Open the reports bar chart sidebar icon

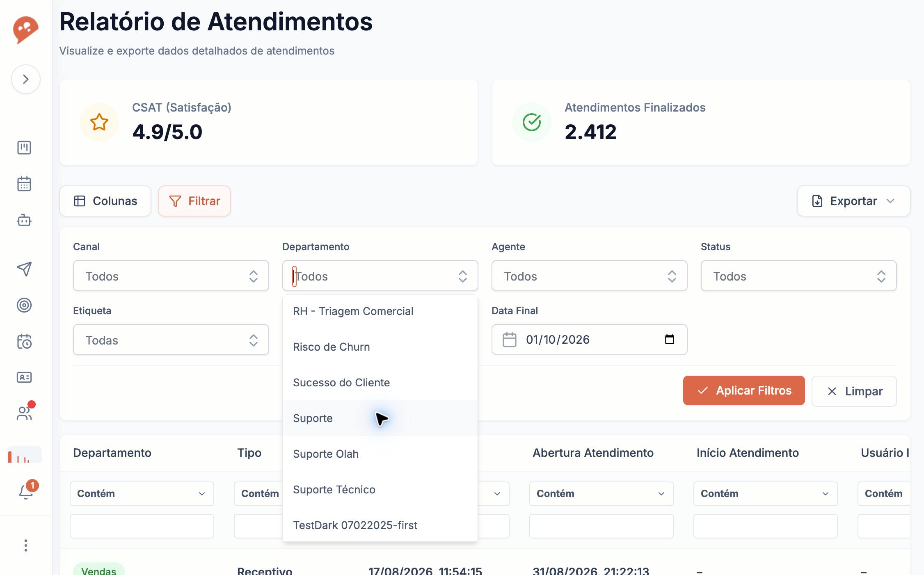[24, 455]
